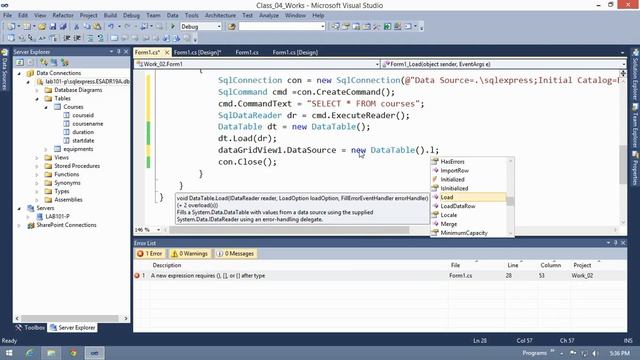This screenshot has height=360, width=640.
Task: Select the coursename column in Server Explorer
Action: coord(87,124)
